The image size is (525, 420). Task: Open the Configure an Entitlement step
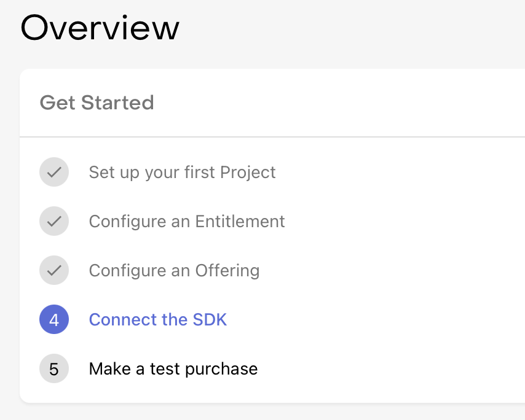[187, 221]
